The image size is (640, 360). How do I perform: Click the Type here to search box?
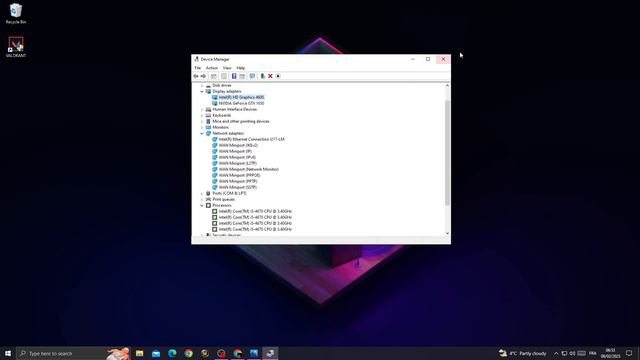pyautogui.click(x=73, y=353)
